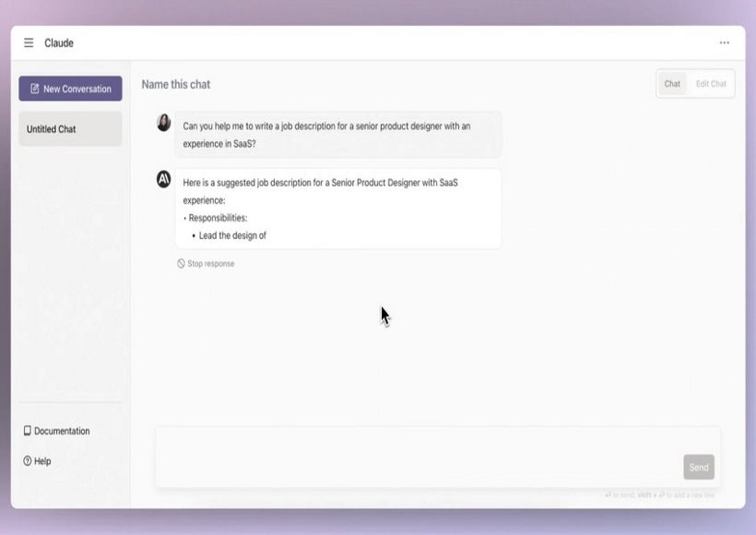The width and height of the screenshot is (756, 535).
Task: Open the hamburger menu icon
Action: (29, 43)
